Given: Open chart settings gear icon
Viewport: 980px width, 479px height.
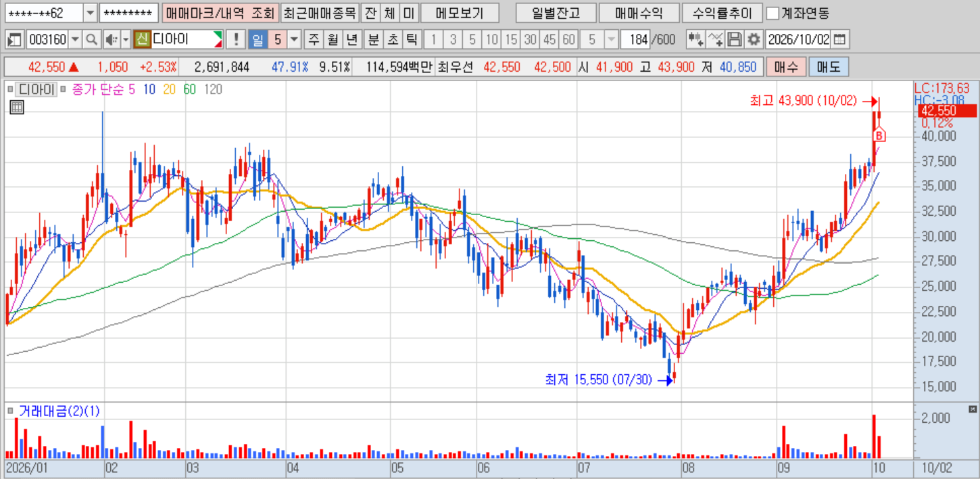Looking at the screenshot, I should 754,39.
